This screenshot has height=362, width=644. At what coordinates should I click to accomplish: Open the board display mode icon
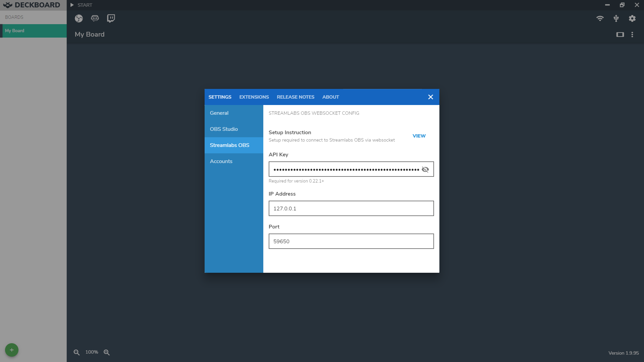[620, 34]
